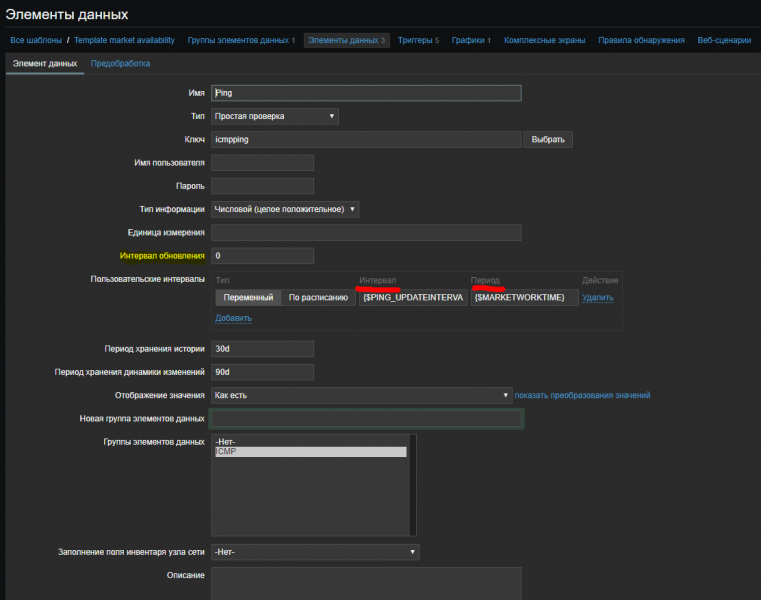Select the Переменный interval type
761x600 pixels.
(248, 297)
